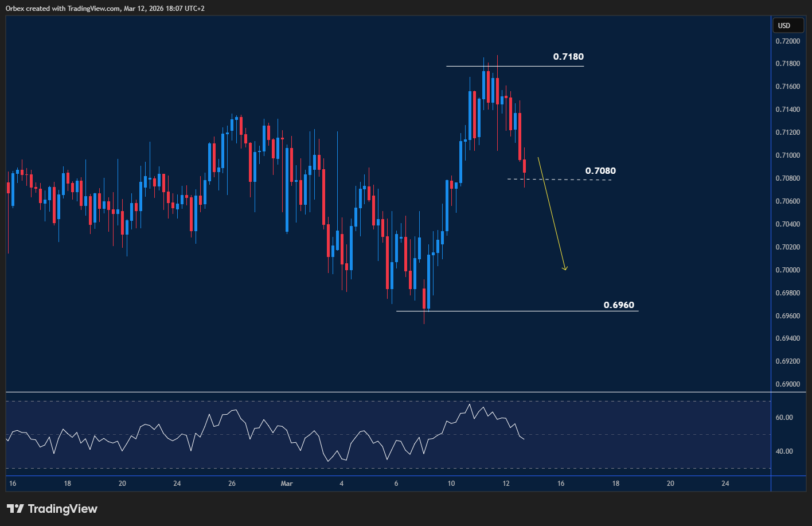Image resolution: width=812 pixels, height=526 pixels.
Task: Open the USD currency label
Action: click(788, 25)
